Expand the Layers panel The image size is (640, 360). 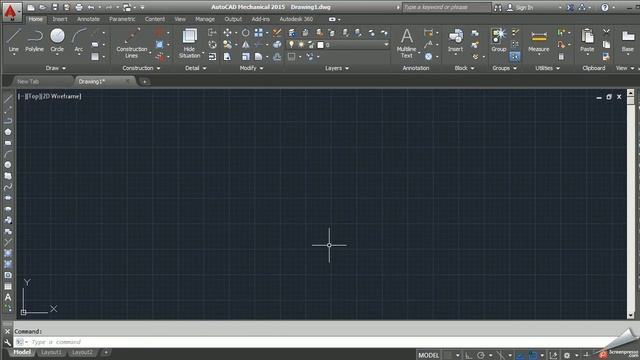coord(337,68)
